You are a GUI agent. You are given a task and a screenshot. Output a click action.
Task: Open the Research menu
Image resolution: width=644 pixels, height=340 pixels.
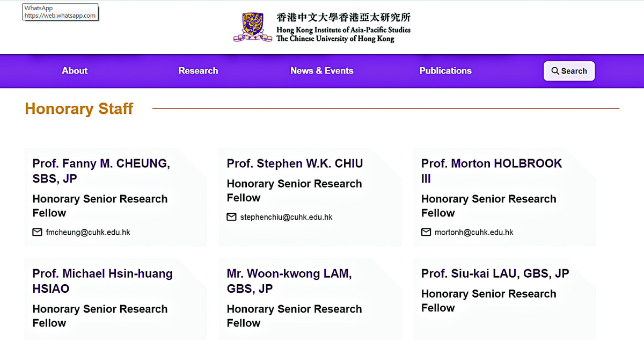click(199, 71)
